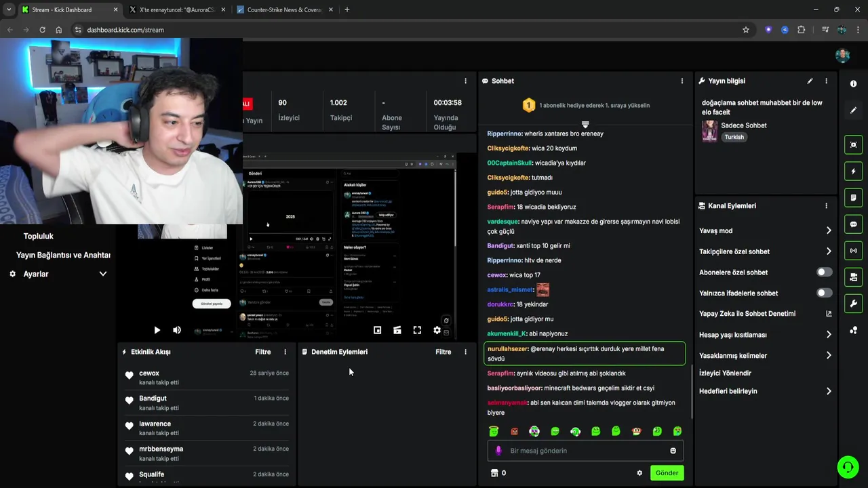Focus the Bir mesaj gönderin input
The width and height of the screenshot is (868, 488).
point(585,451)
